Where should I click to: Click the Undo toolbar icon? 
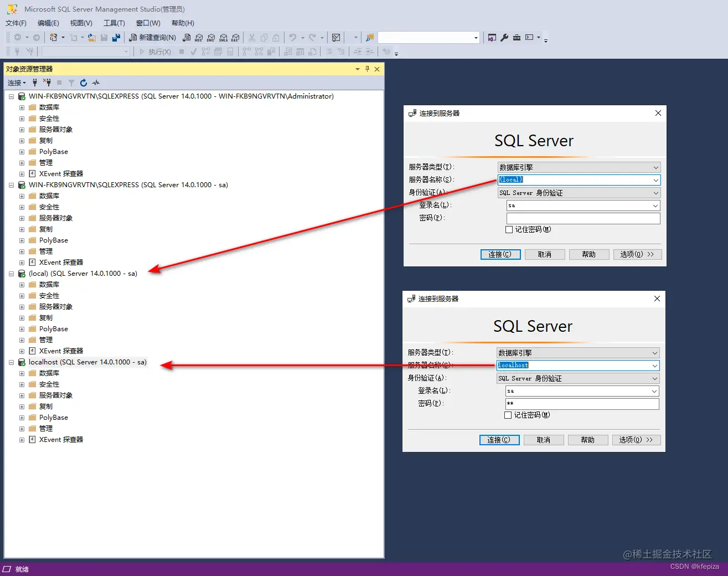293,38
